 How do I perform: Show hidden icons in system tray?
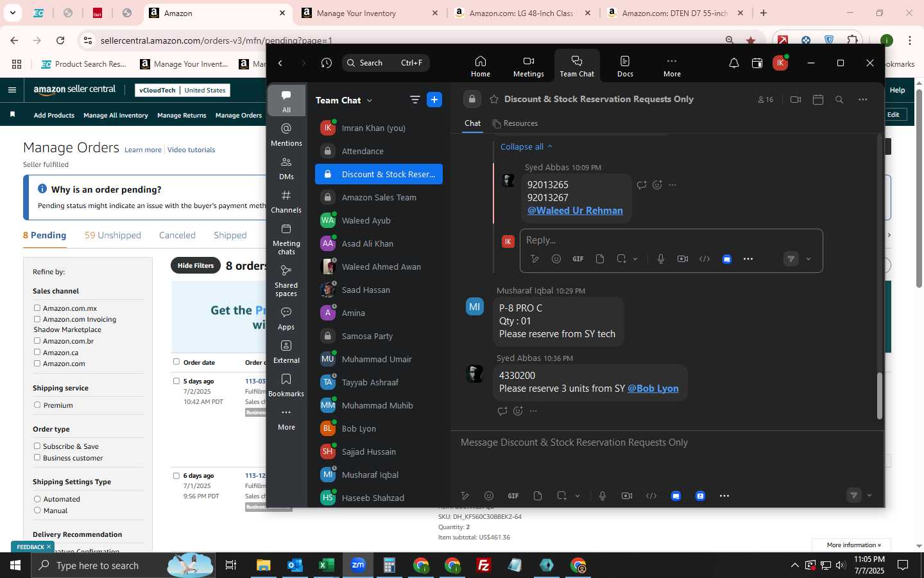[x=794, y=565]
